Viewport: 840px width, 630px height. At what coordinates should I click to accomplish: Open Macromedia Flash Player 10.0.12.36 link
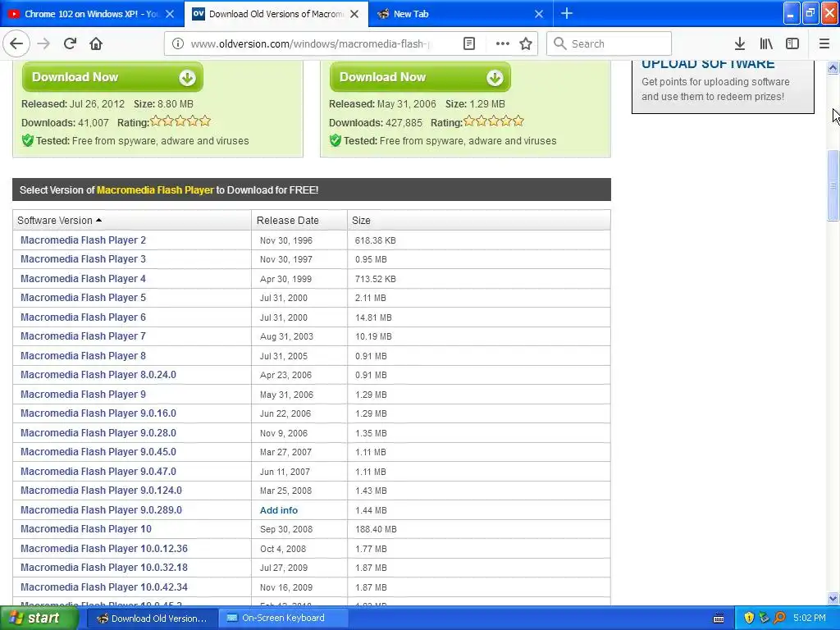pos(104,549)
